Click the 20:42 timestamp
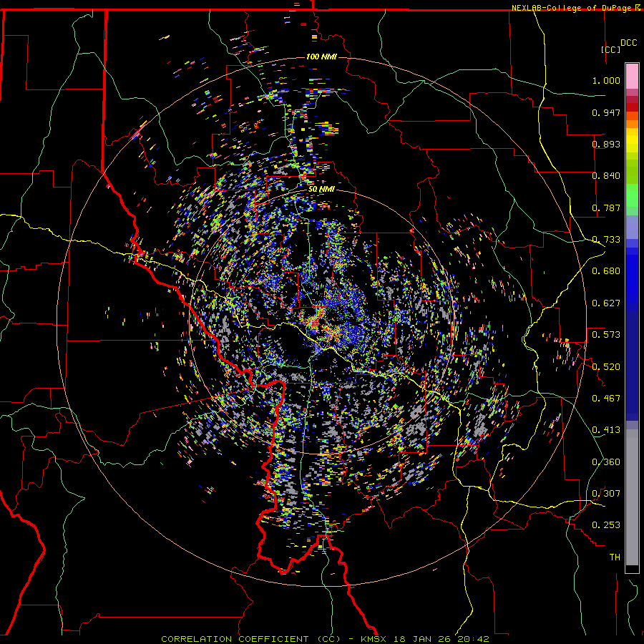Screen dimensions: 644x644 click(474, 639)
